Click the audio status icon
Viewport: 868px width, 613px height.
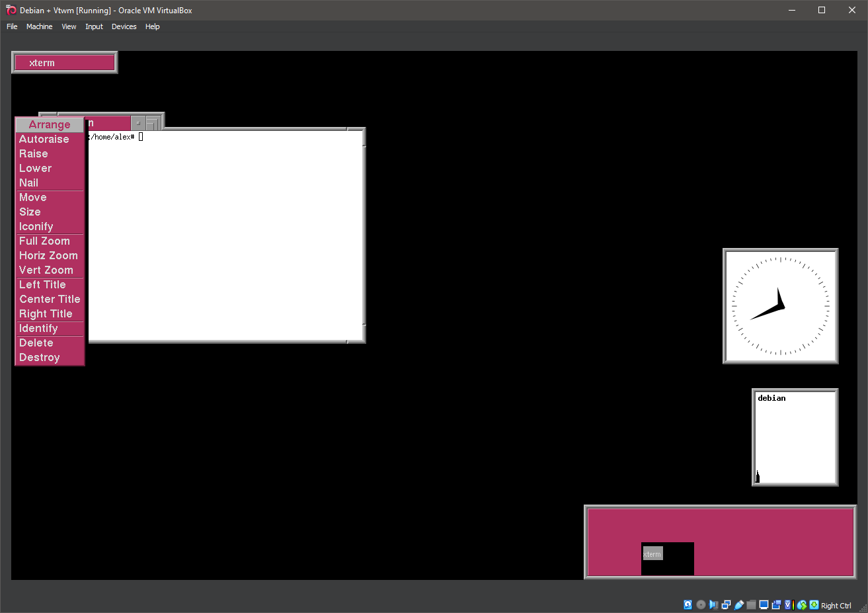[713, 604]
